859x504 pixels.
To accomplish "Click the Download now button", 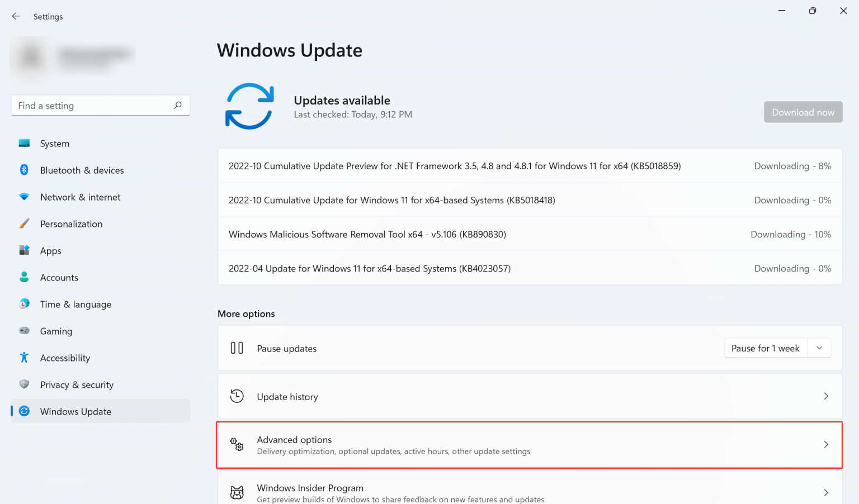I will 803,112.
